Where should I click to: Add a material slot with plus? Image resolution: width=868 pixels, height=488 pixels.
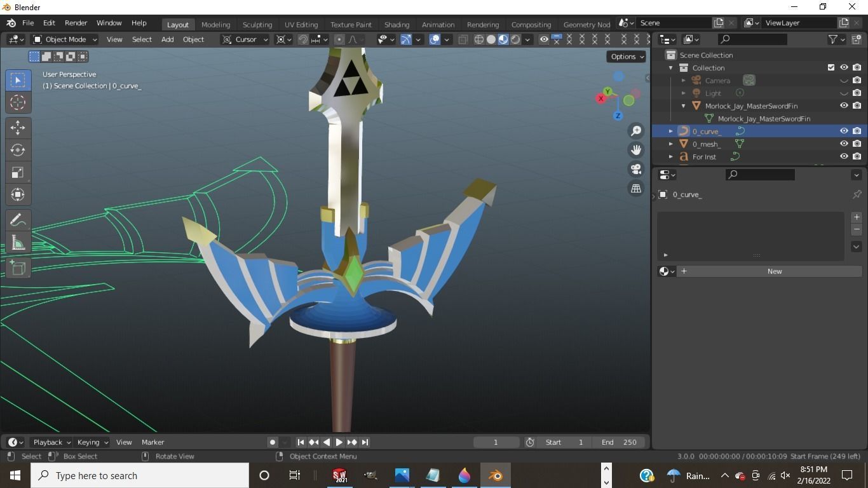(x=857, y=217)
